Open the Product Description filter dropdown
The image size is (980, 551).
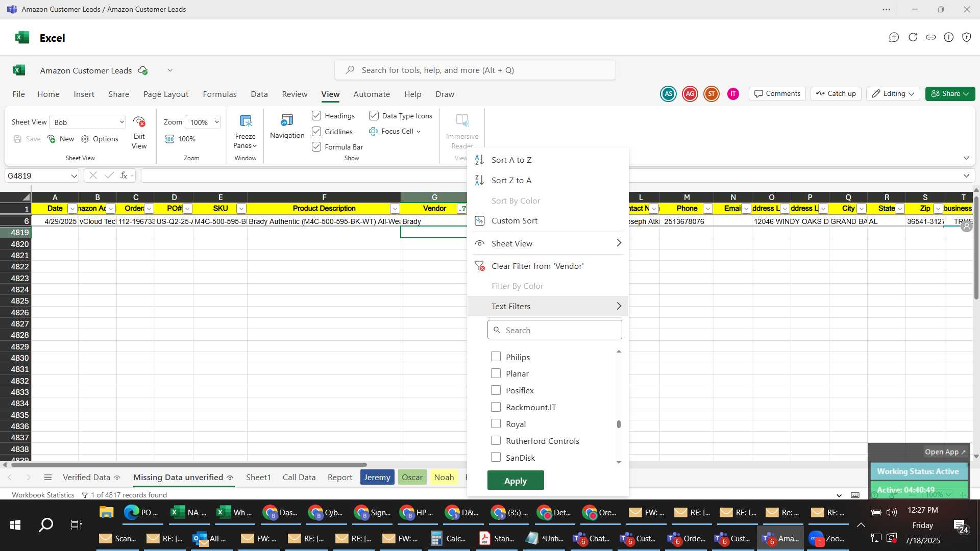click(x=395, y=209)
